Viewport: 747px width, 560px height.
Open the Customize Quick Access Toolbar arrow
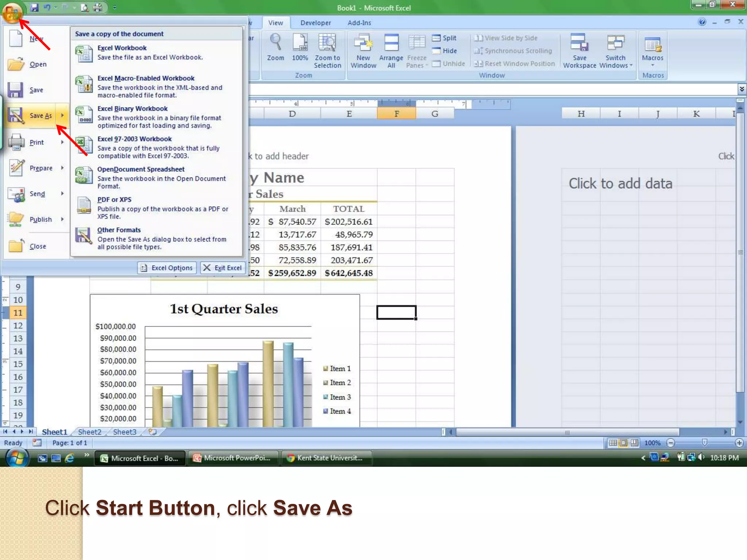[115, 7]
